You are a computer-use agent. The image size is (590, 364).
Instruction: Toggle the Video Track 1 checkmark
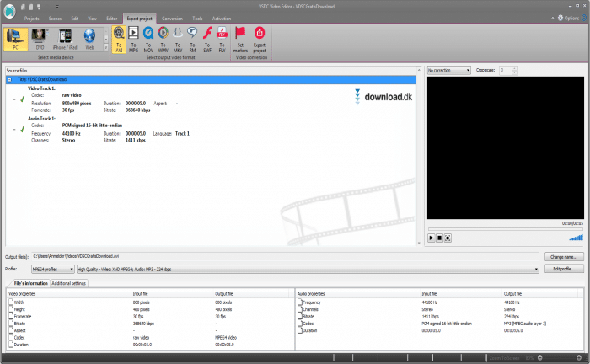coord(22,99)
